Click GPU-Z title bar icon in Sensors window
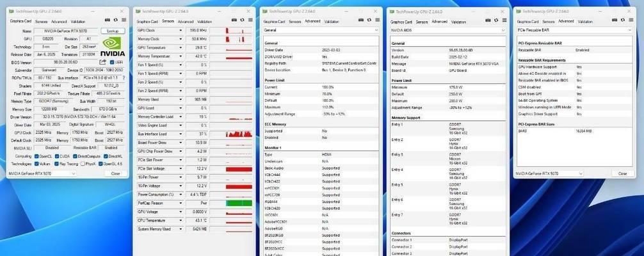This screenshot has height=256, width=644. 138,12
